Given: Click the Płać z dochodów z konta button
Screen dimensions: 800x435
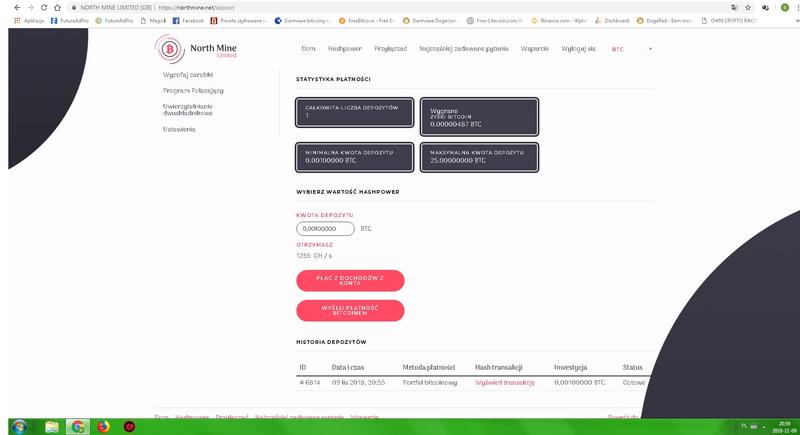Looking at the screenshot, I should 350,280.
